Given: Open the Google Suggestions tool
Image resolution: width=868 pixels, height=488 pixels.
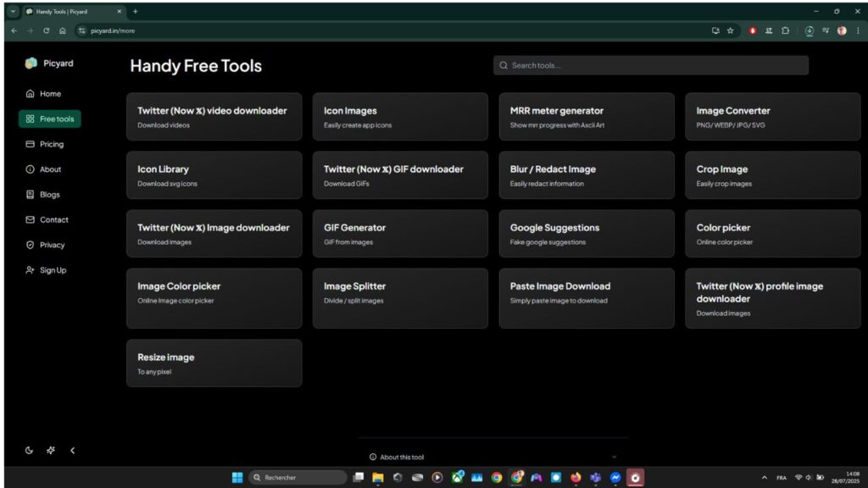Looking at the screenshot, I should pyautogui.click(x=587, y=234).
